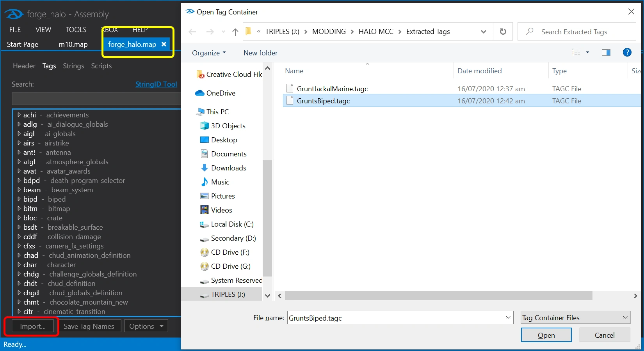Screen dimensions: 644x351
Task: Switch to the Header tab
Action: (x=24, y=66)
